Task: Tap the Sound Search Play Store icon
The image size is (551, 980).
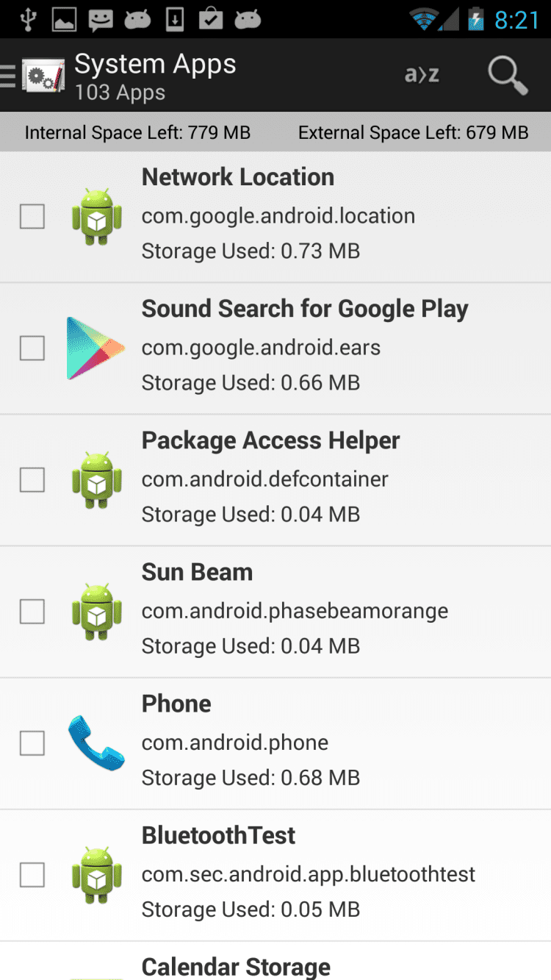Action: pyautogui.click(x=96, y=348)
